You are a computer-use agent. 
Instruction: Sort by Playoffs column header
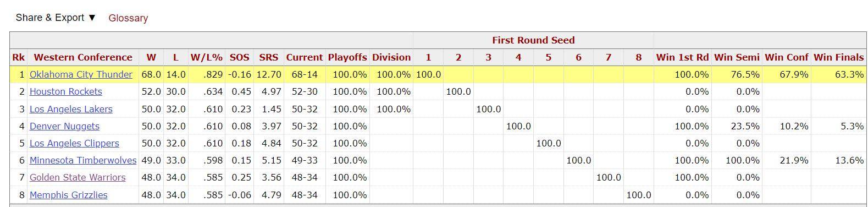pos(347,57)
